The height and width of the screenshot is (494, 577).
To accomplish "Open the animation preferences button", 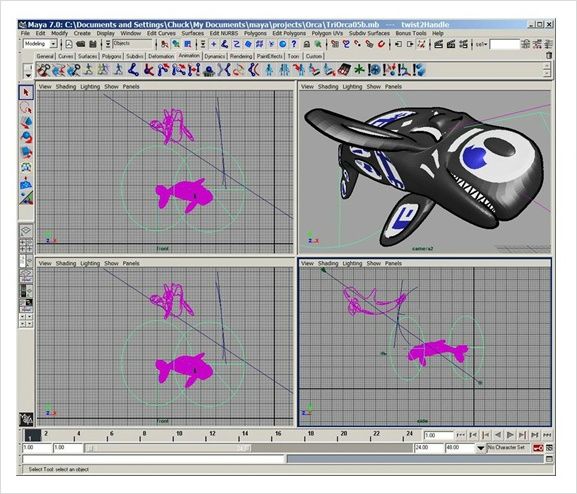I will click(x=549, y=448).
